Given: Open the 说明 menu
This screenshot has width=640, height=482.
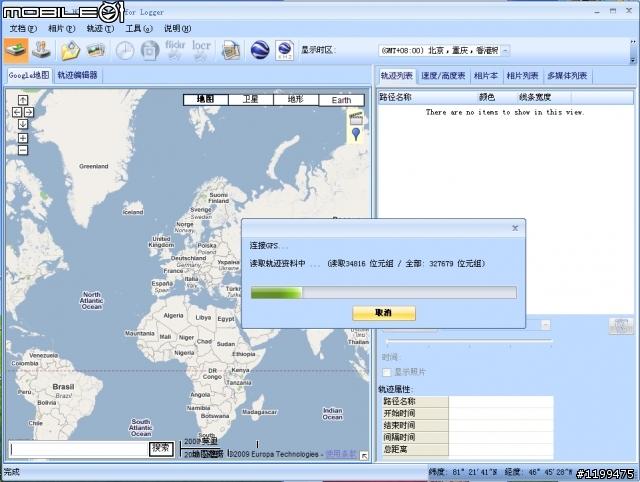Looking at the screenshot, I should coord(177,29).
